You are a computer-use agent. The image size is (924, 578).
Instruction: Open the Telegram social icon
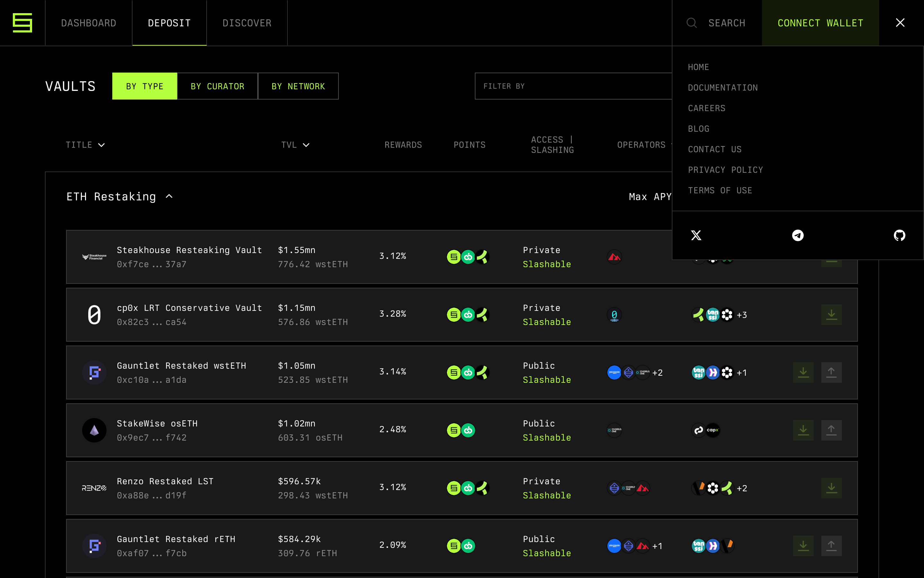[798, 235]
